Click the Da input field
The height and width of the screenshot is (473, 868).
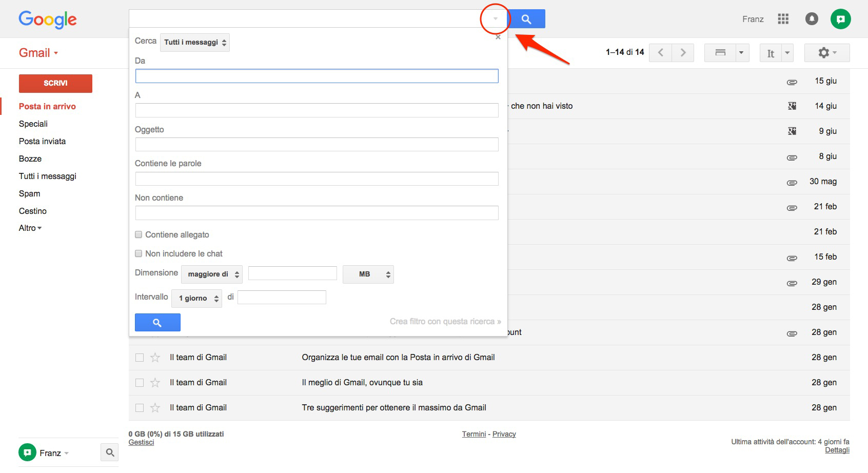click(x=317, y=76)
